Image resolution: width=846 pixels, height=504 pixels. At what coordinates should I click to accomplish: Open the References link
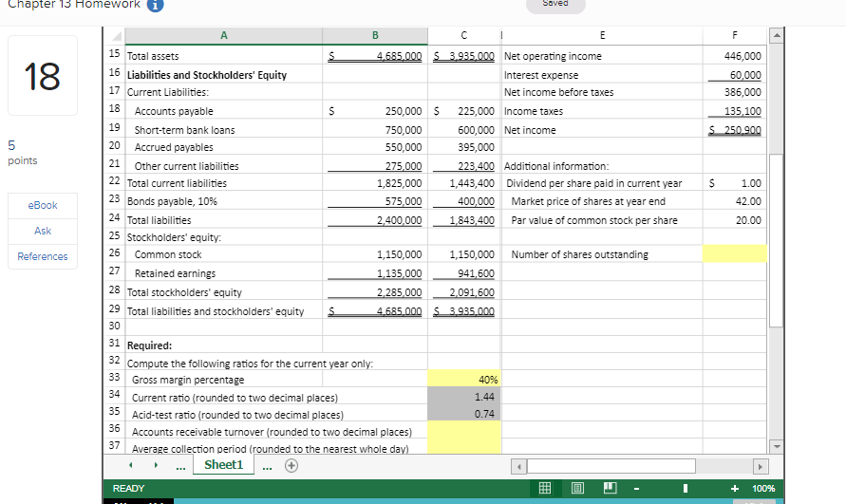(x=43, y=257)
